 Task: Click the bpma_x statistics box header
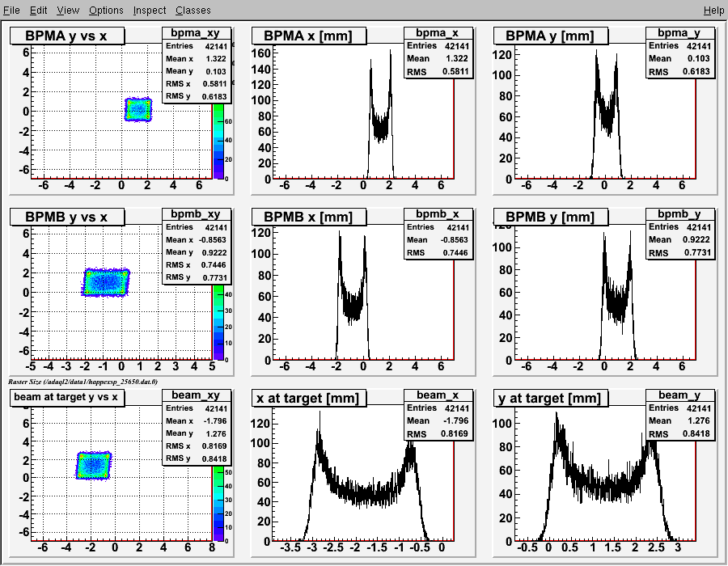click(x=438, y=33)
